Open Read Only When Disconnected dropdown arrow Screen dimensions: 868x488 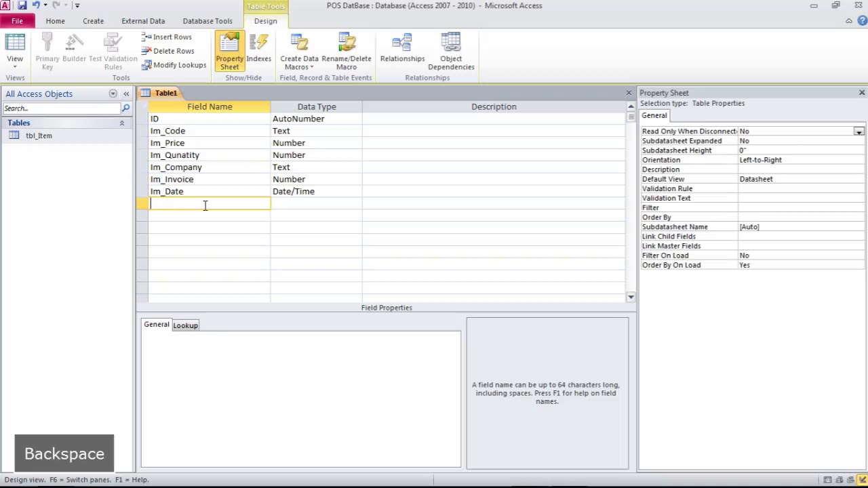pos(859,131)
